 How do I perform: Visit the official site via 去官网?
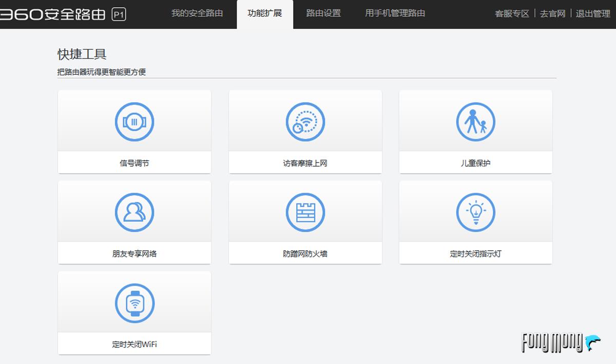552,14
